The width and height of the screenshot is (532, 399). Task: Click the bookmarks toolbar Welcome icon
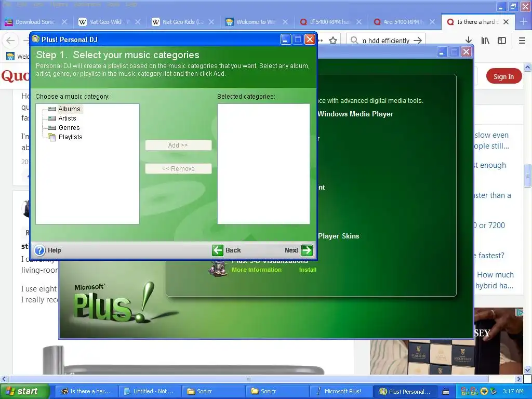(x=10, y=56)
